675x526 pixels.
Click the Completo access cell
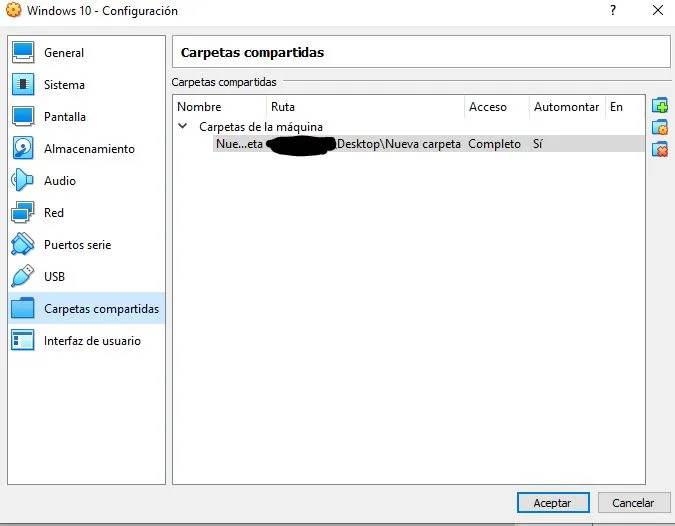[494, 144]
